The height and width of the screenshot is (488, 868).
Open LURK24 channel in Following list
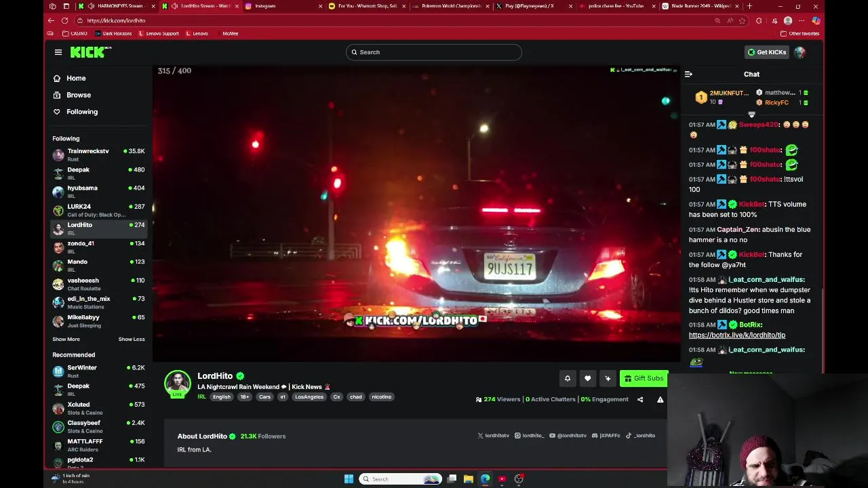click(x=99, y=210)
